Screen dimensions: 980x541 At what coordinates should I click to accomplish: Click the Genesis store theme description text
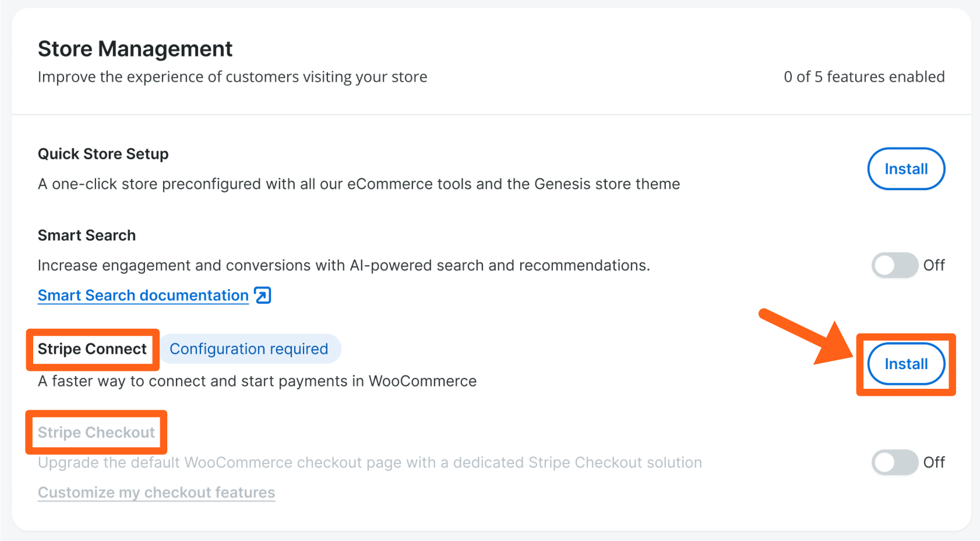[358, 184]
